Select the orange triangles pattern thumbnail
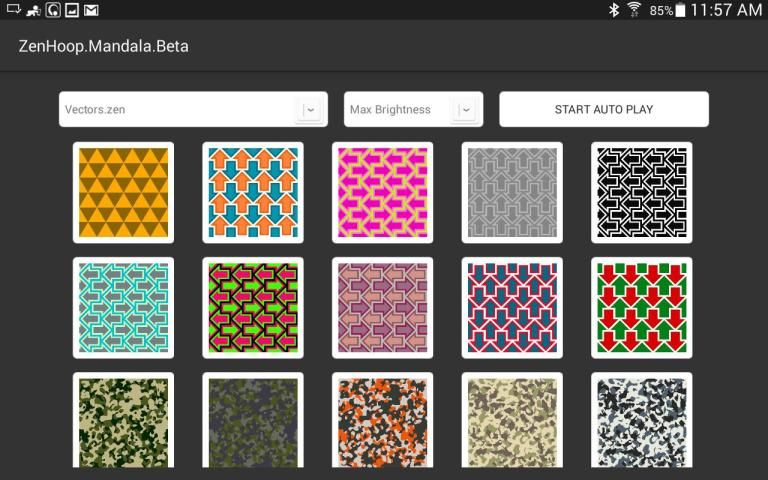The width and height of the screenshot is (768, 480). click(123, 192)
